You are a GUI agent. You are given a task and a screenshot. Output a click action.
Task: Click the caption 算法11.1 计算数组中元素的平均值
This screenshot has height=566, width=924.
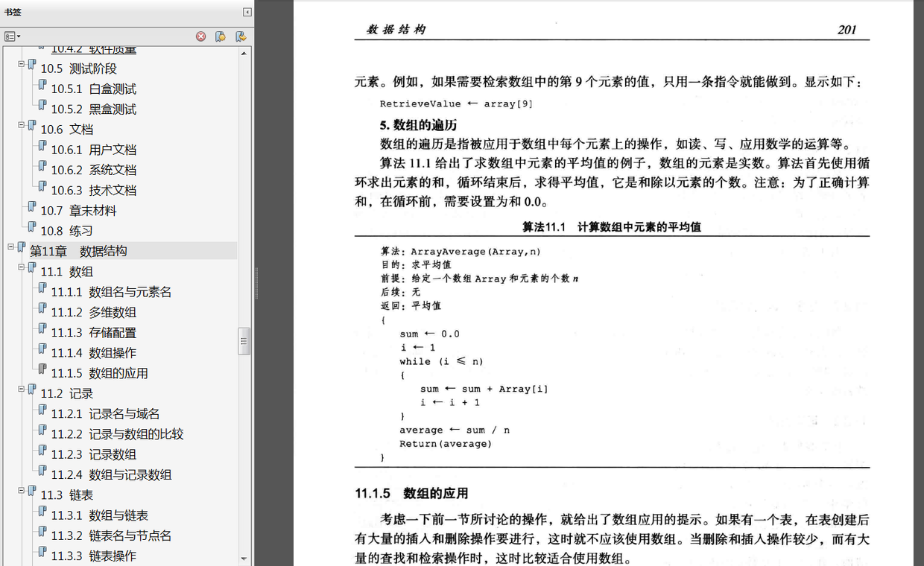pos(612,227)
